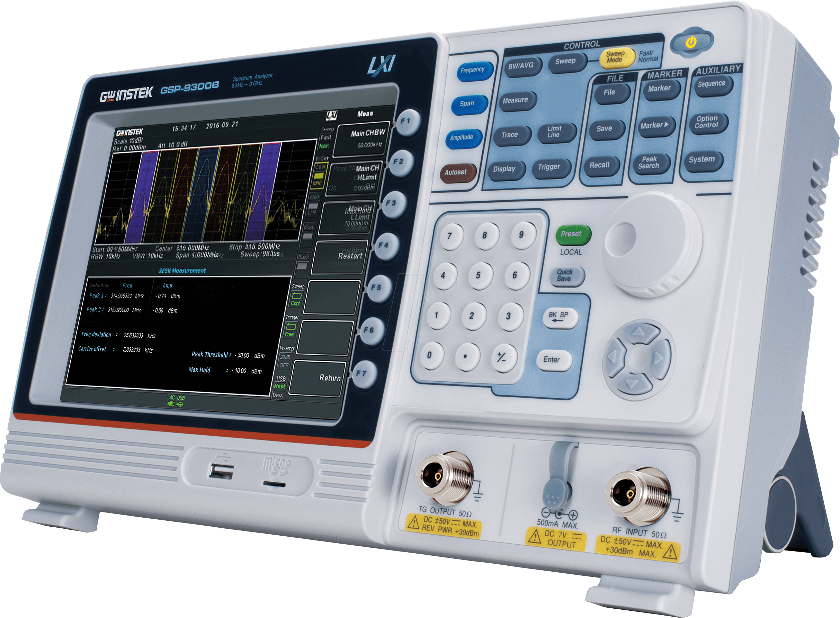Push the yellow power button

[691, 42]
